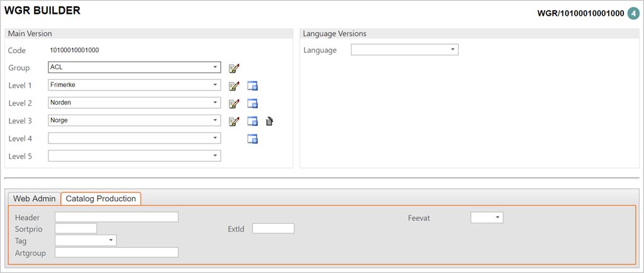
Task: Open the window icon beside Level 1
Action: click(x=253, y=86)
